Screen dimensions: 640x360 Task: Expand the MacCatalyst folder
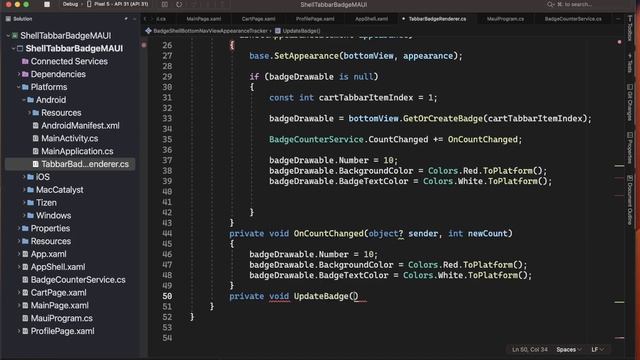pos(24,190)
